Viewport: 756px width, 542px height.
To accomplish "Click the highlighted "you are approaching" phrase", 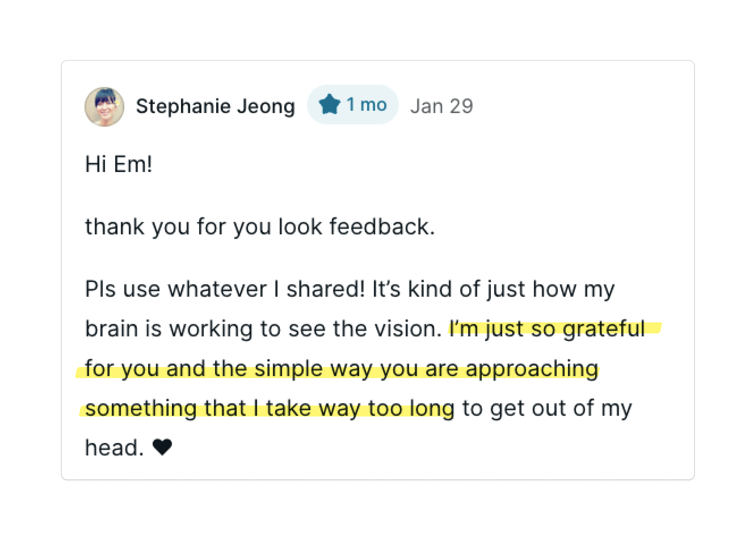I will (489, 369).
